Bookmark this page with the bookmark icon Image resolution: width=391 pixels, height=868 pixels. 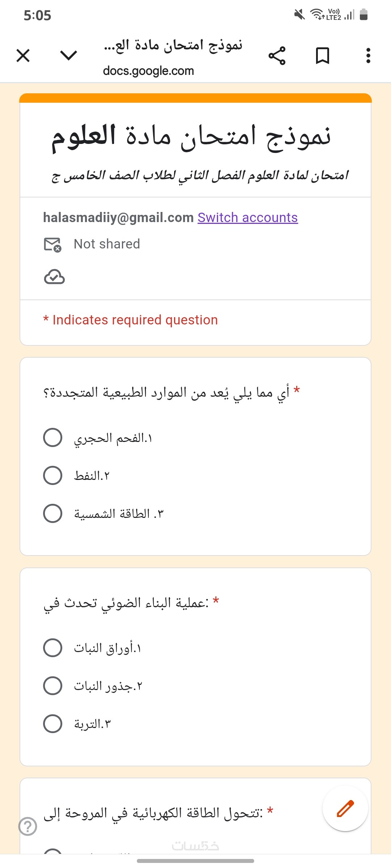point(322,56)
